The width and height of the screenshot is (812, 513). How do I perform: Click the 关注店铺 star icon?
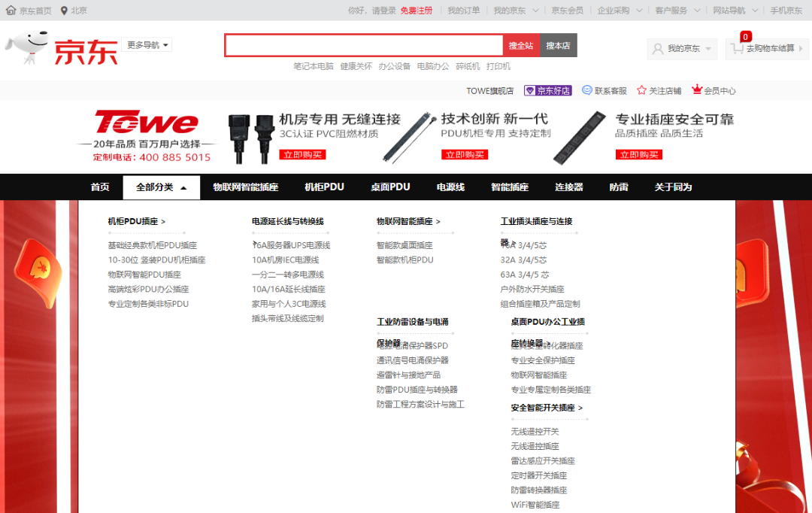click(641, 90)
